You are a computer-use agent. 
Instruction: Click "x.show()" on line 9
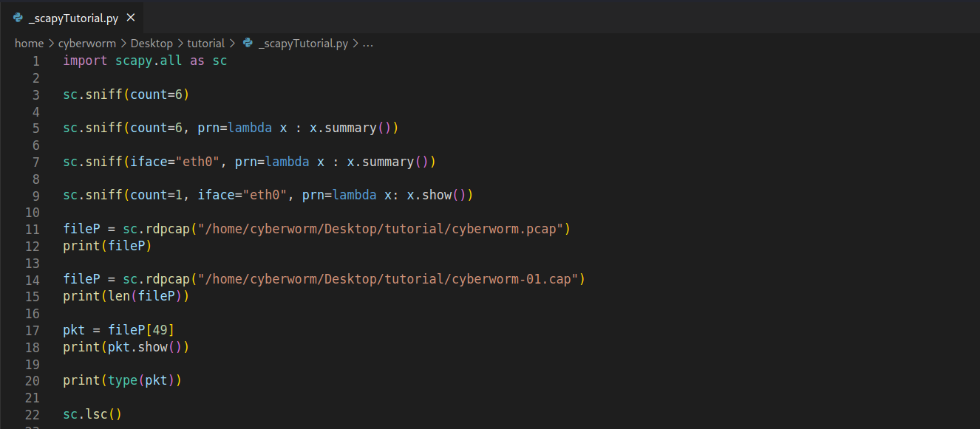436,196
